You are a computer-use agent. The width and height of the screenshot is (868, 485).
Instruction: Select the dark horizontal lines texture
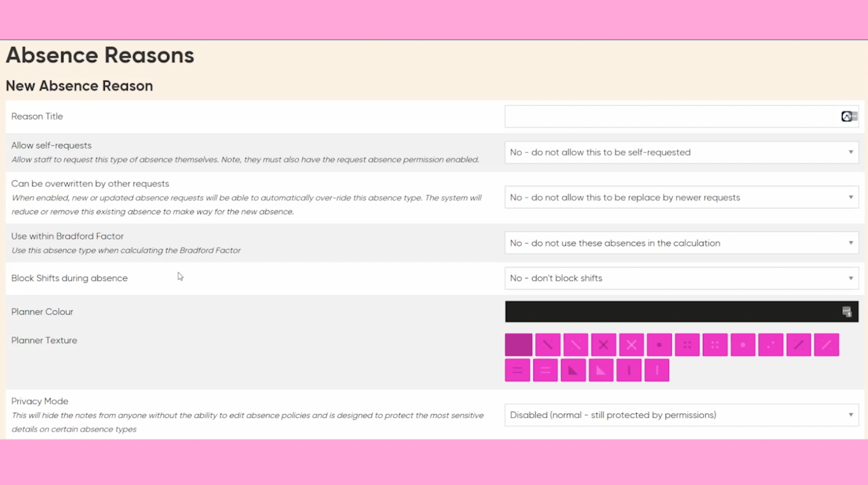518,371
